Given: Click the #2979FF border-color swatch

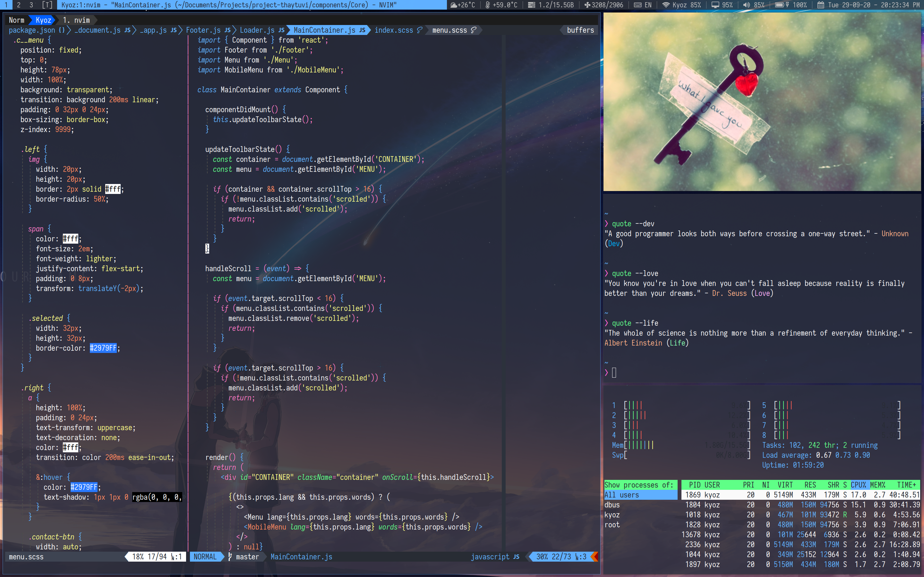Looking at the screenshot, I should point(103,348).
